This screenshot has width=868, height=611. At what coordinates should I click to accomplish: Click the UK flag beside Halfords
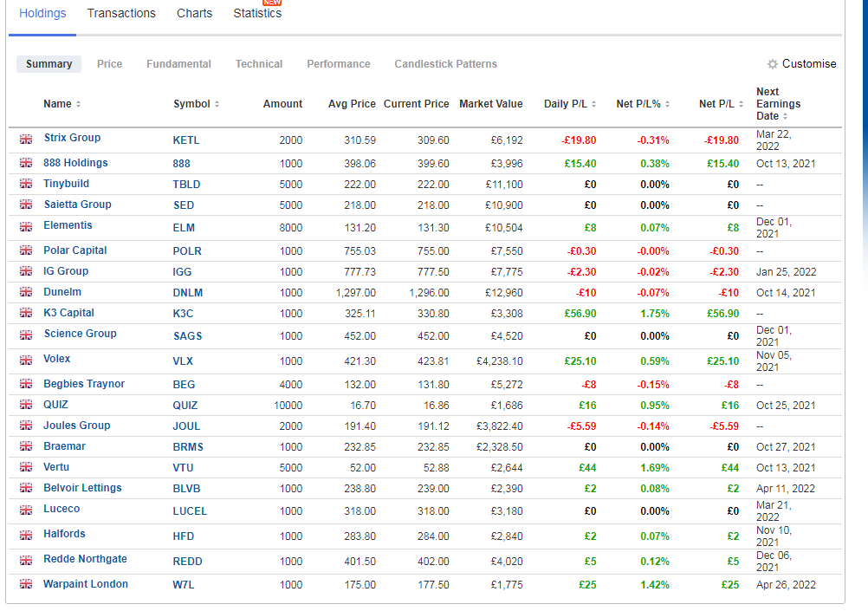point(26,535)
